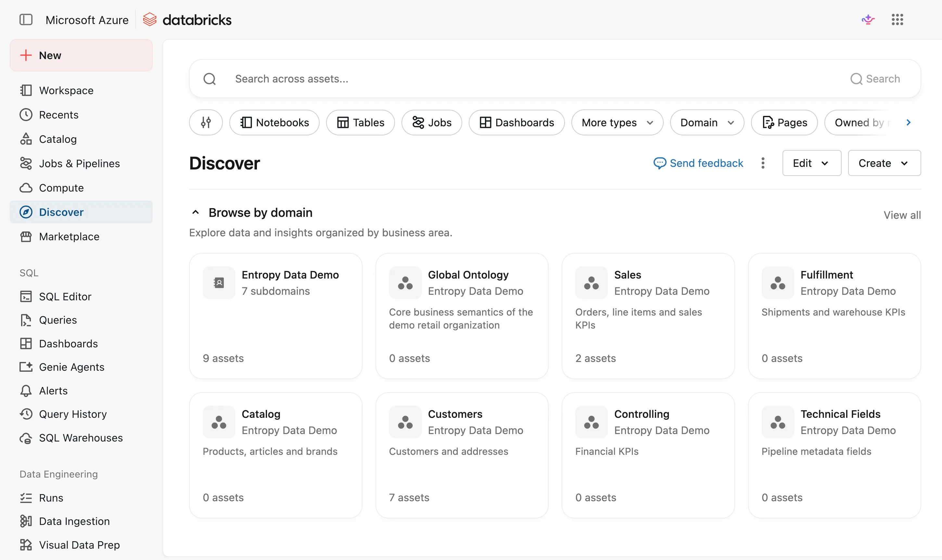Click the Data Ingestion icon
Screen dimensions: 942x560
point(26,521)
